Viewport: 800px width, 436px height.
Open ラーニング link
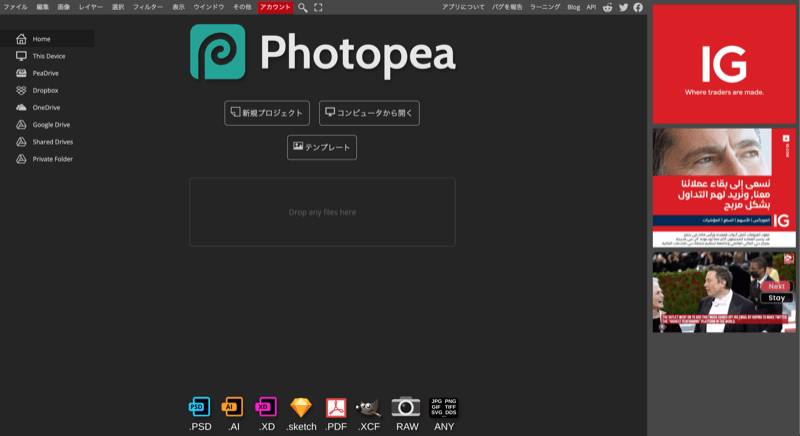[545, 7]
